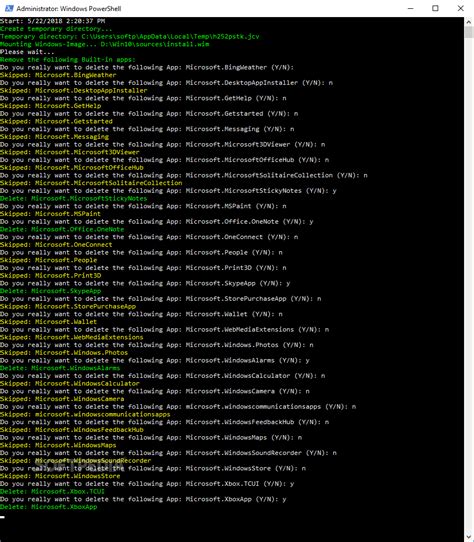
Task: Click the prompt asking about Microsoft.WindowsMaps
Action: point(151,437)
